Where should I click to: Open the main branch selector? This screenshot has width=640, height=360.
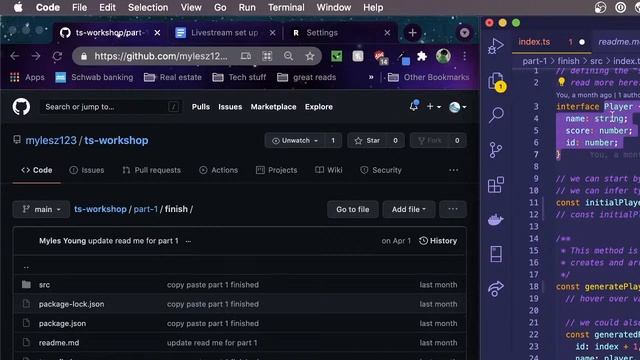click(41, 209)
